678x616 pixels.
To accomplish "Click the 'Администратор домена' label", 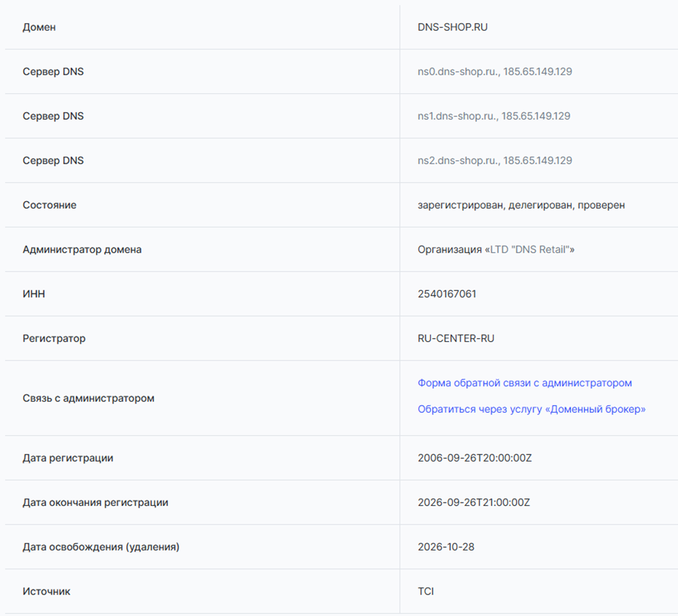I will click(82, 249).
